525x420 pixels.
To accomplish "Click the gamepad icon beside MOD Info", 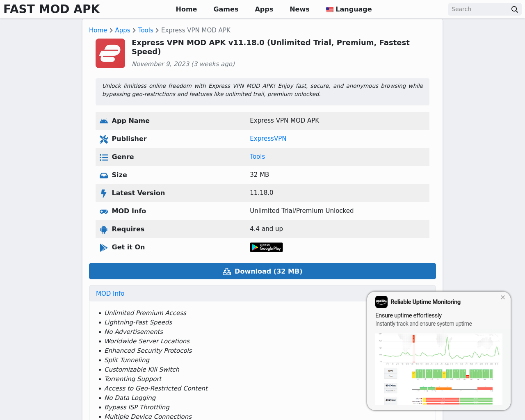I will 104,211.
